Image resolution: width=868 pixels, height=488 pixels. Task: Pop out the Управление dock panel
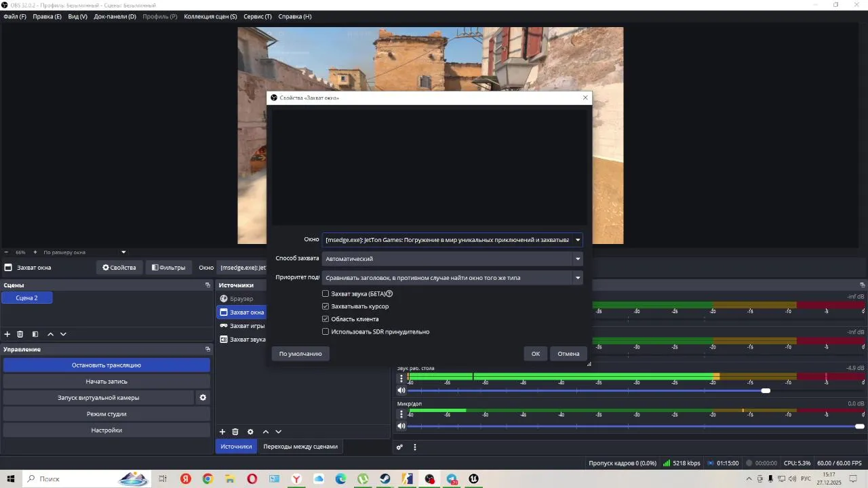208,349
